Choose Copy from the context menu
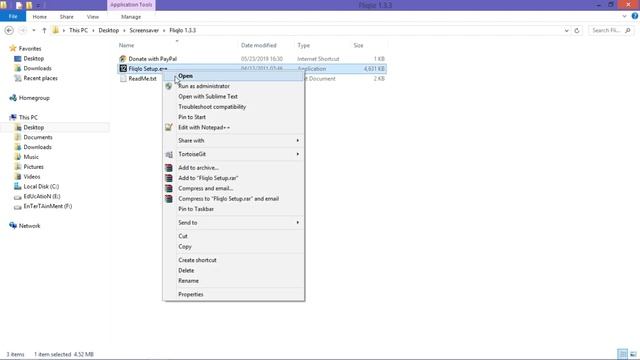Screen dimensions: 640x360 [233, 246]
